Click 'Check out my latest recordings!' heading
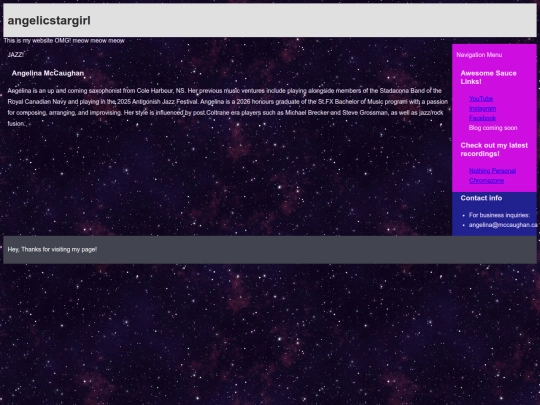 (494, 149)
